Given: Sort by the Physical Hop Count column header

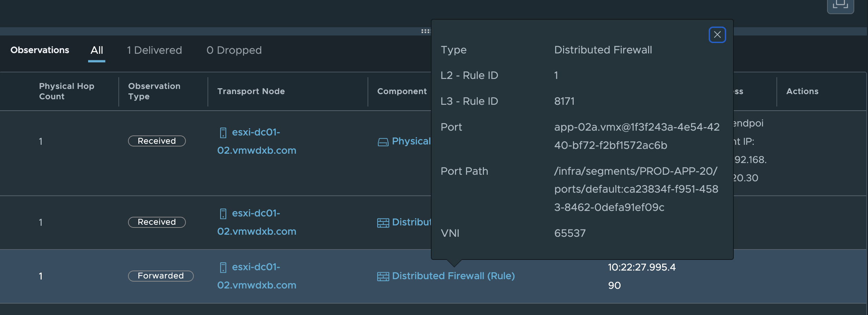Looking at the screenshot, I should click(x=66, y=91).
